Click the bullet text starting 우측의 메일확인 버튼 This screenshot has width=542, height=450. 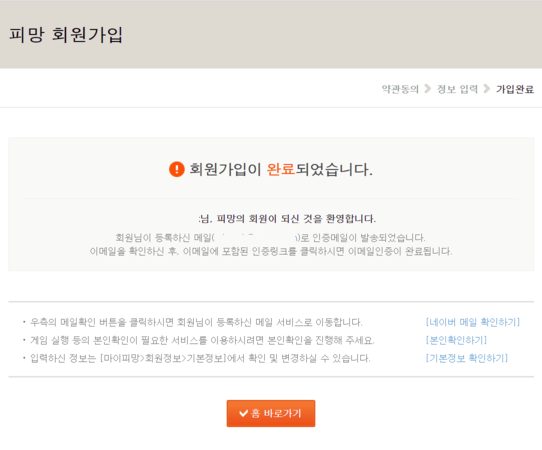(196, 322)
